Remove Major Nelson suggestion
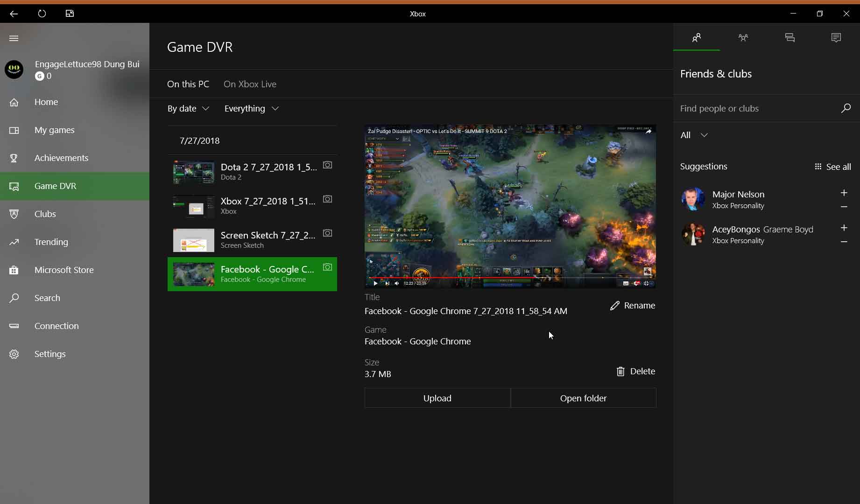Viewport: 860px width, 504px height. click(844, 206)
